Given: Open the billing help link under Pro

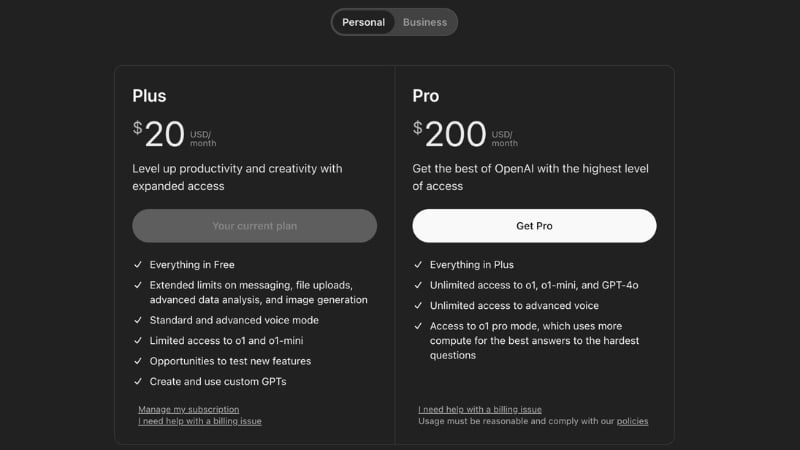Looking at the screenshot, I should pyautogui.click(x=480, y=409).
